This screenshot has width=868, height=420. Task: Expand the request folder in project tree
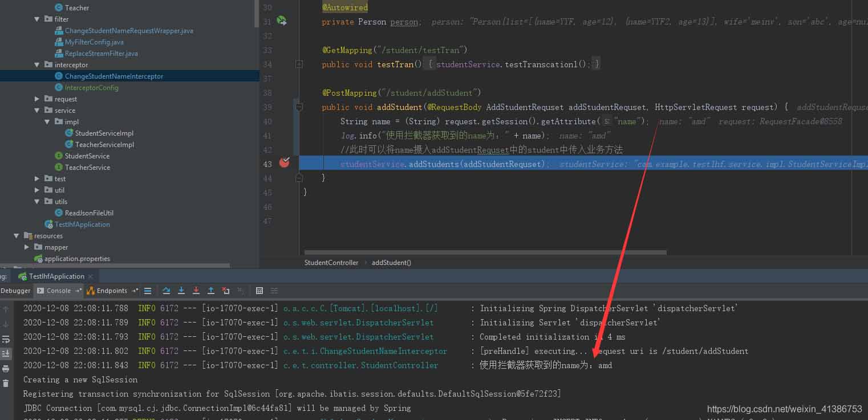point(36,99)
